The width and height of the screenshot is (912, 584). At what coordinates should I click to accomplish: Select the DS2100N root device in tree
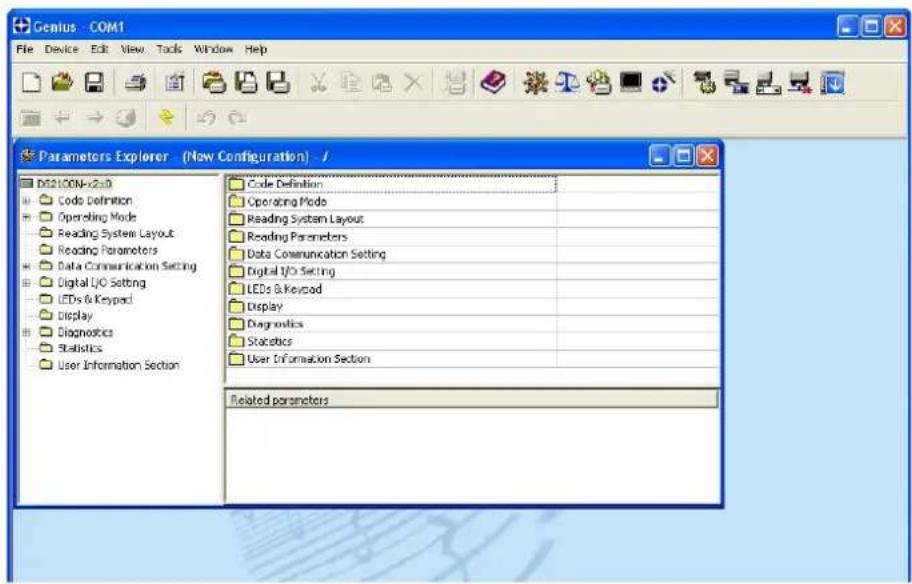pyautogui.click(x=74, y=184)
